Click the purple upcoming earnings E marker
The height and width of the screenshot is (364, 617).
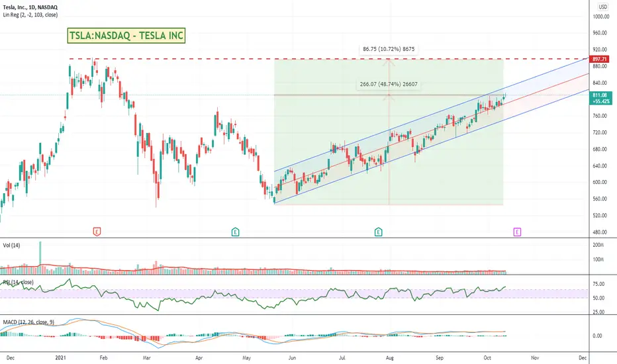tap(517, 232)
